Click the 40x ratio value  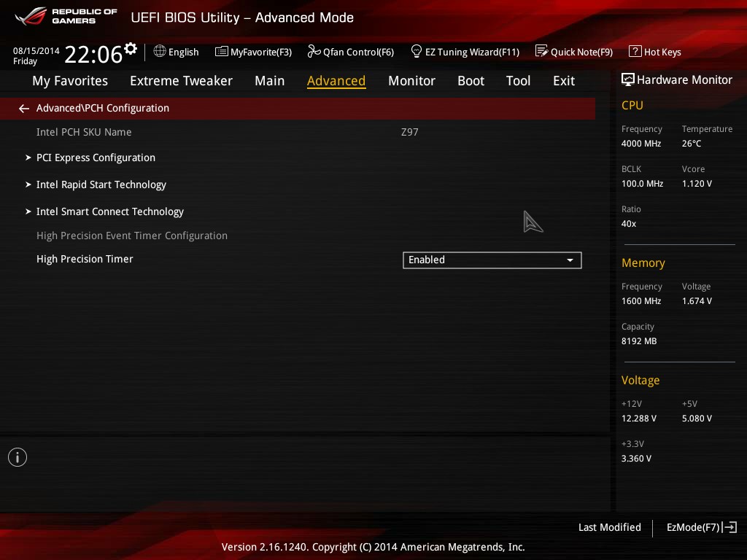click(x=628, y=223)
